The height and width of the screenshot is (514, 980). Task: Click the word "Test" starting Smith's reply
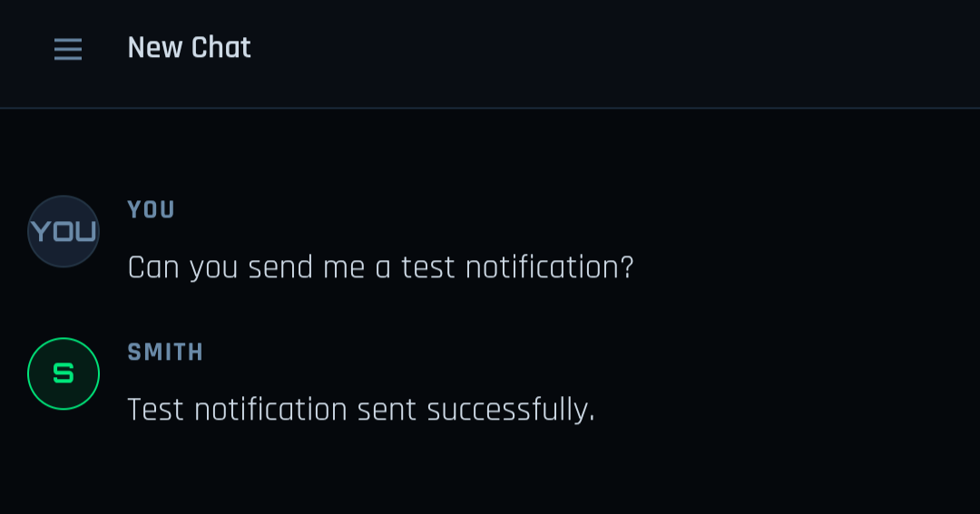pos(156,410)
